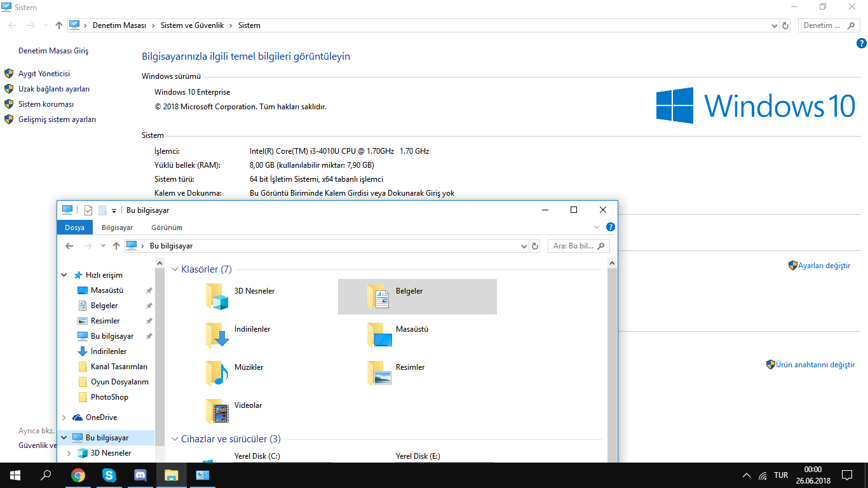Image resolution: width=868 pixels, height=488 pixels.
Task: Click the Explorer search box
Action: coord(579,246)
